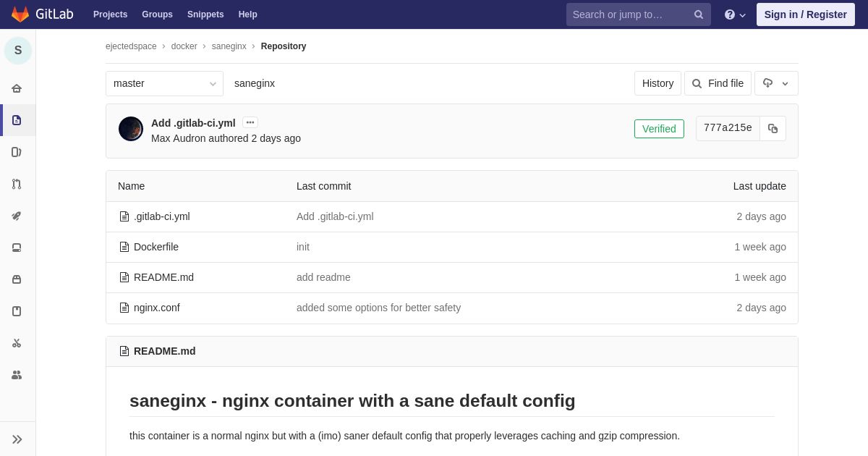Click the nginx.conf file icon
Image resolution: width=868 pixels, height=456 pixels.
click(x=124, y=308)
